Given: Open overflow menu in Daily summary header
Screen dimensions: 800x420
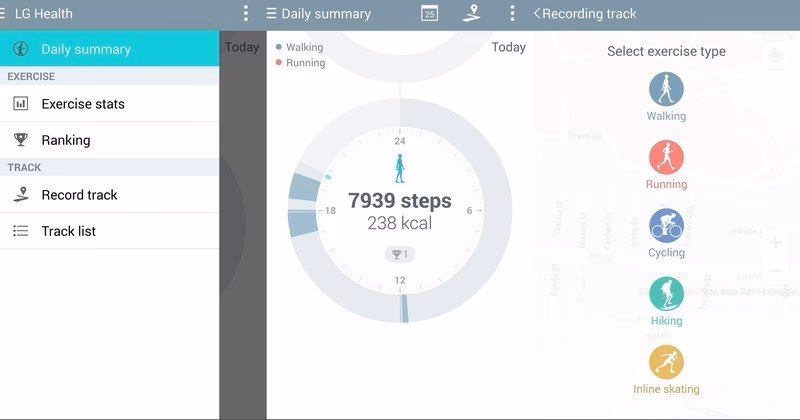Looking at the screenshot, I should coord(513,14).
